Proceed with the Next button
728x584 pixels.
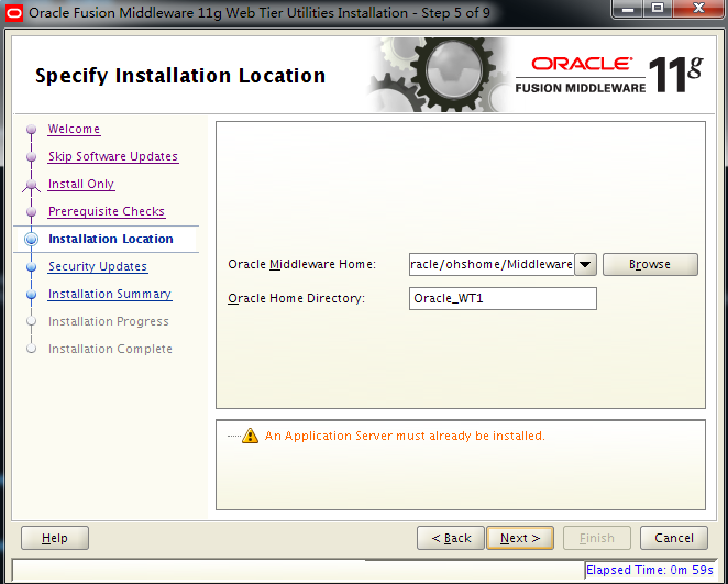(x=520, y=538)
